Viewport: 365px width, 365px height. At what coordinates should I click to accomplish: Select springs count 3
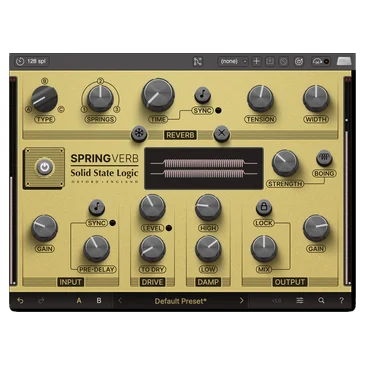pyautogui.click(x=116, y=109)
